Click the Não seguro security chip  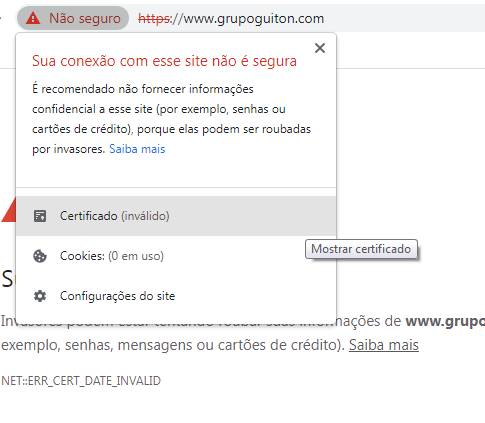click(x=73, y=18)
